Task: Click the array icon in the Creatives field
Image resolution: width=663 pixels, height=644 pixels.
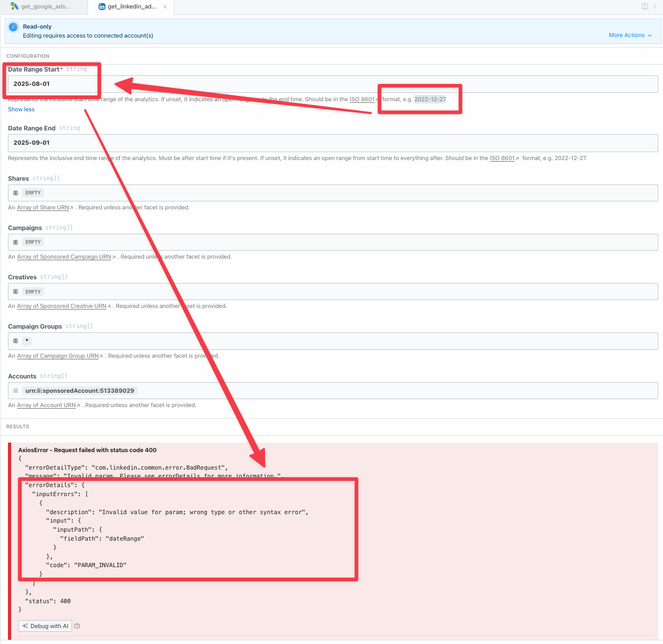Action: click(16, 292)
